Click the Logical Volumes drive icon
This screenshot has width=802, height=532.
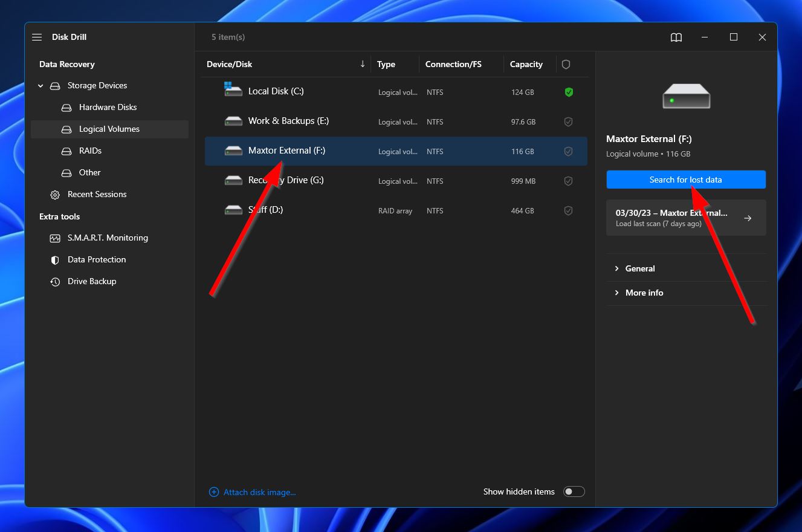[66, 129]
